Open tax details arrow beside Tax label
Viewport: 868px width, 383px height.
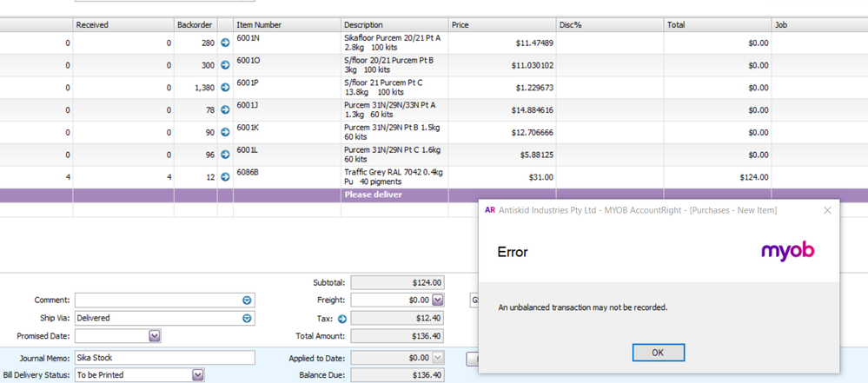(342, 319)
